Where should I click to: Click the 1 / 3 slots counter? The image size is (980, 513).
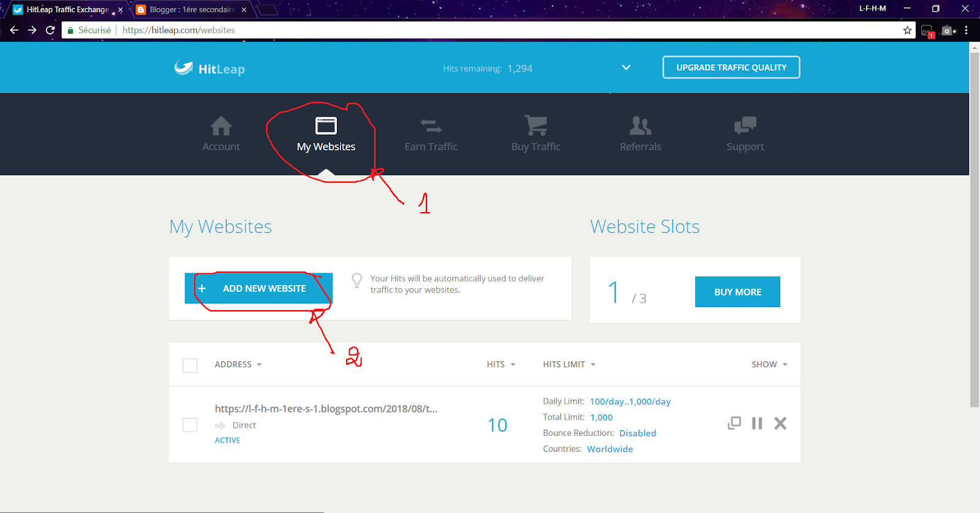pos(627,292)
